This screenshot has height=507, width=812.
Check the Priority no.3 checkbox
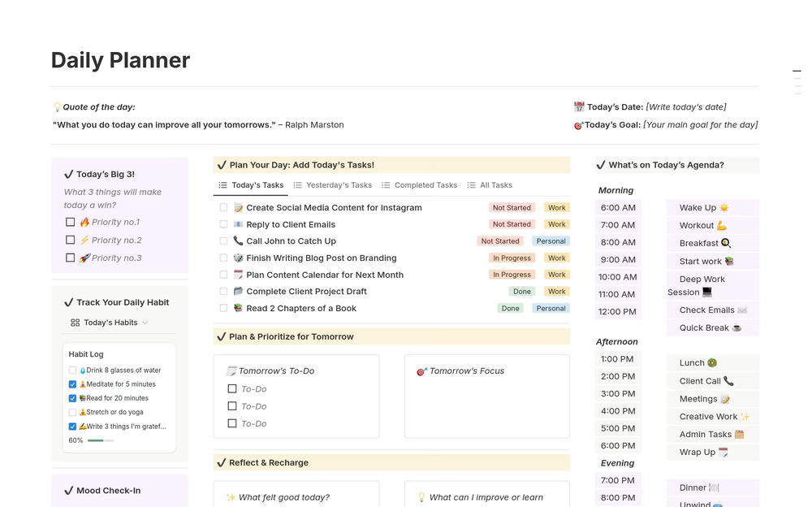(x=71, y=258)
